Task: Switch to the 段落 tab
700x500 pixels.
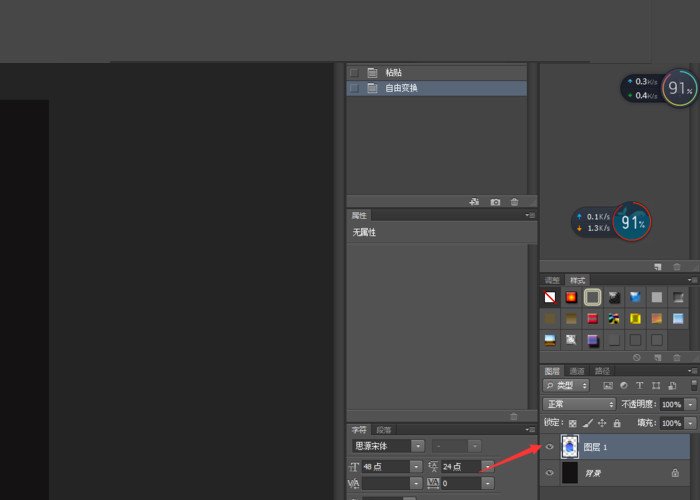Action: [x=384, y=429]
